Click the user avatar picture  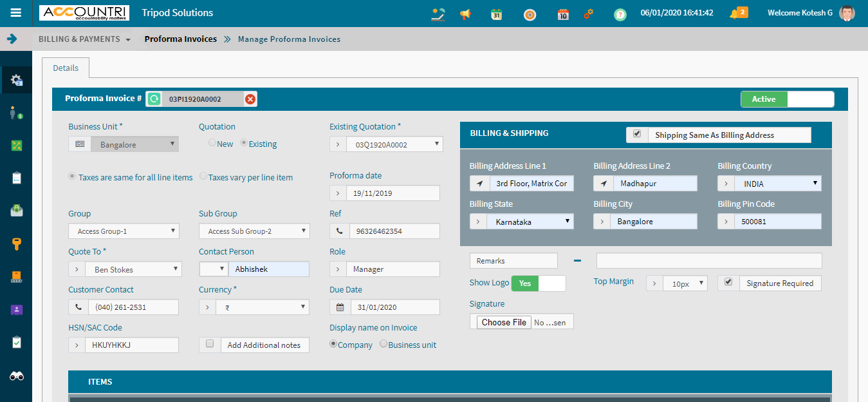[847, 13]
